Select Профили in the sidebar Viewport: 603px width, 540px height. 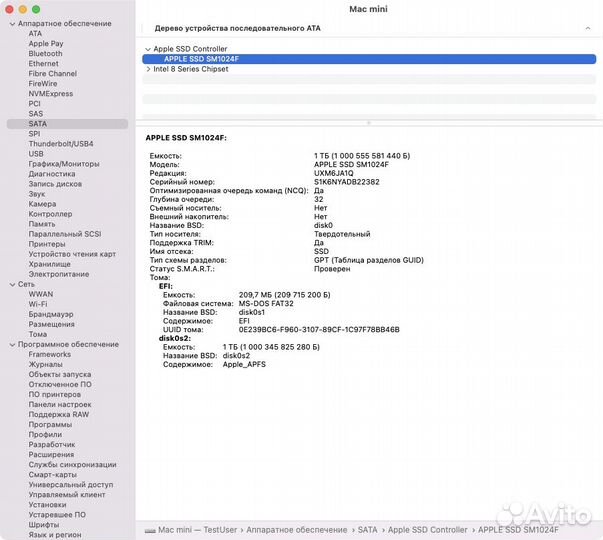point(45,434)
